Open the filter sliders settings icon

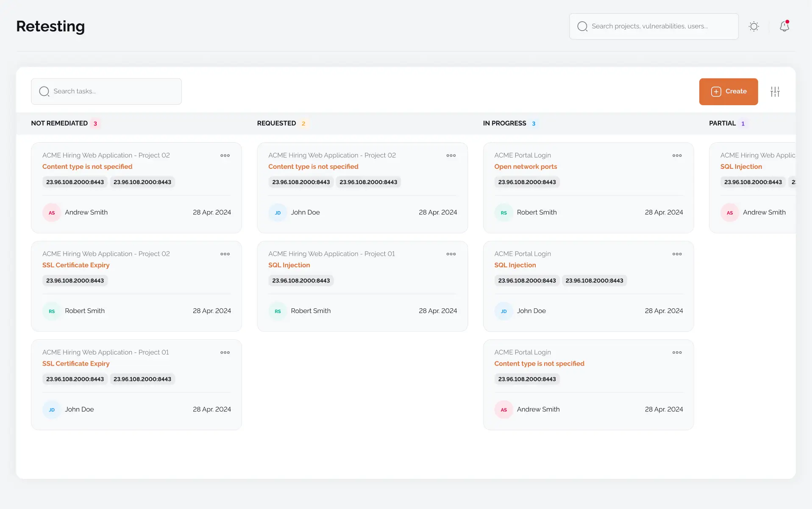pyautogui.click(x=775, y=92)
